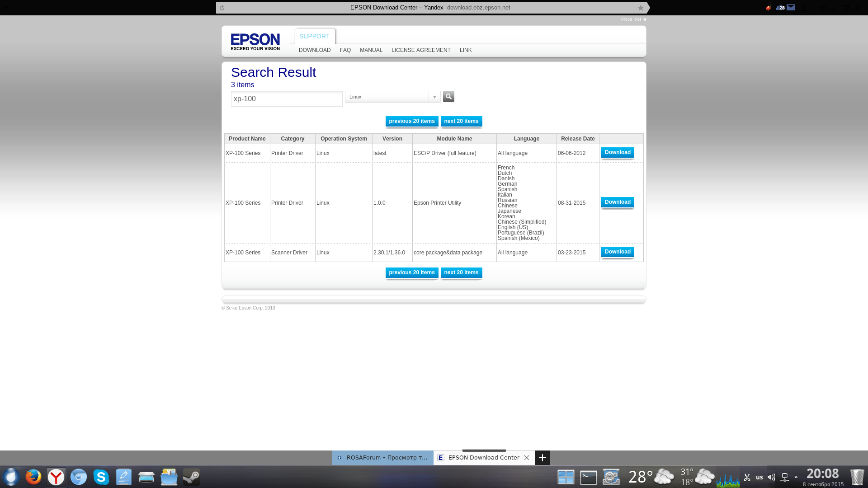The width and height of the screenshot is (868, 488).
Task: Click the search magnifier button
Action: point(448,97)
